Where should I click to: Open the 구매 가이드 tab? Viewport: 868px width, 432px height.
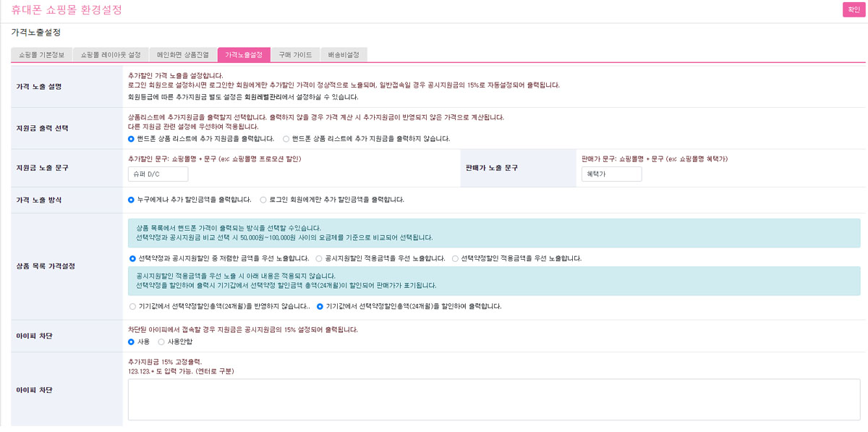[294, 54]
